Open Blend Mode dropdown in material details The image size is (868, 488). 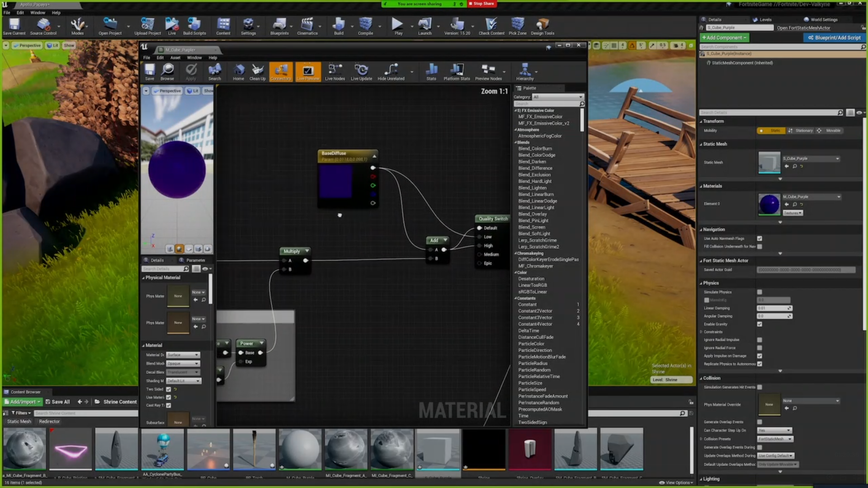(x=183, y=364)
